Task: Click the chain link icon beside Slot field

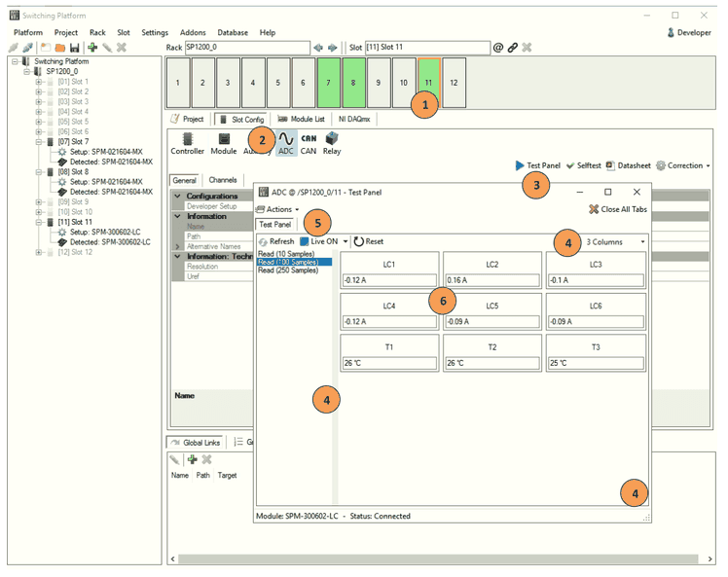Action: pyautogui.click(x=513, y=48)
